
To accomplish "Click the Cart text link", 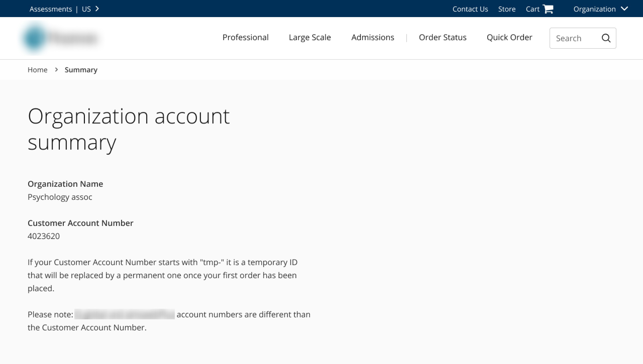I will [532, 9].
